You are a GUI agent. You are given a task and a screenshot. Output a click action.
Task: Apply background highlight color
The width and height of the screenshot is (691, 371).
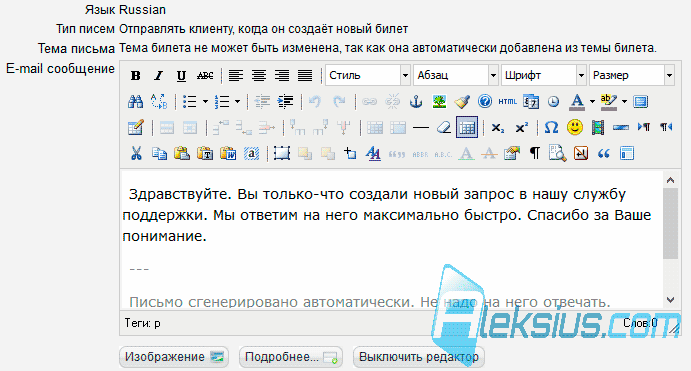(609, 102)
